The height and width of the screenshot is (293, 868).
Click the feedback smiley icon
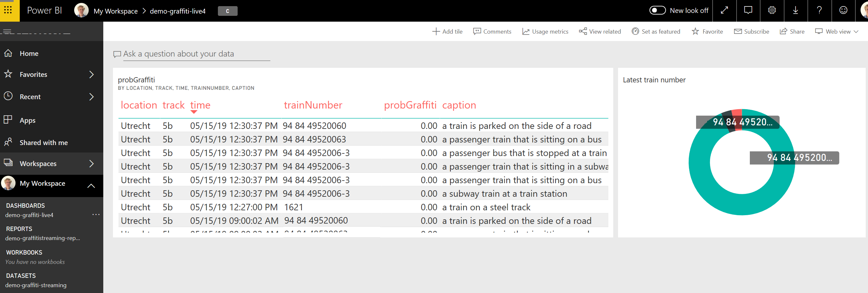click(x=843, y=10)
